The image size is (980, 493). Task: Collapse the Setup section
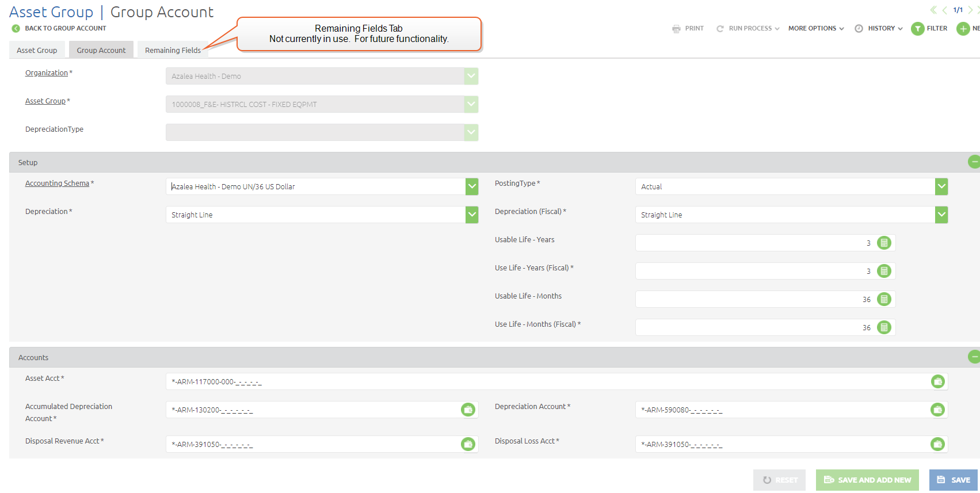pos(974,162)
